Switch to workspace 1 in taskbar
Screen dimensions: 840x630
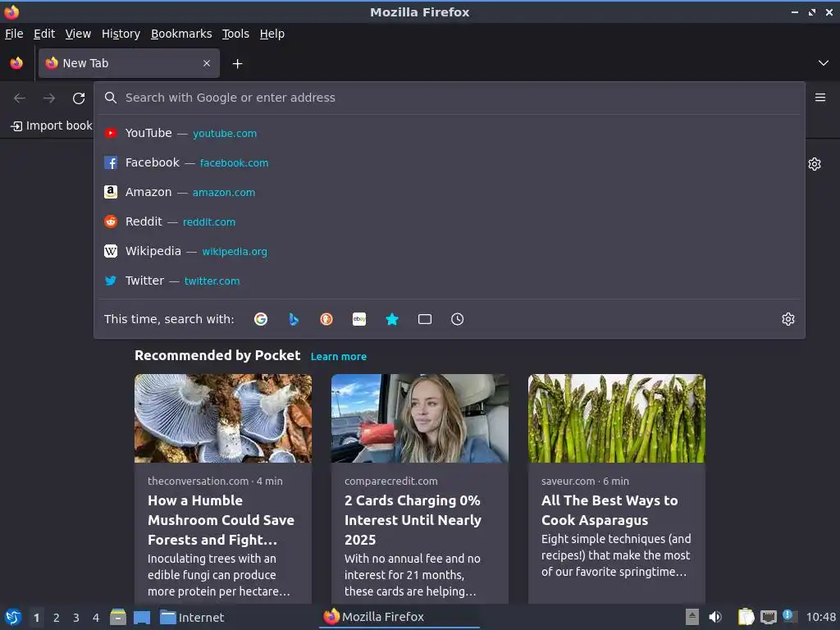click(36, 618)
